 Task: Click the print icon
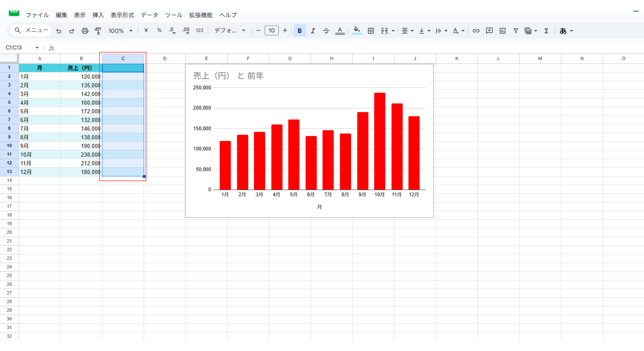[85, 31]
